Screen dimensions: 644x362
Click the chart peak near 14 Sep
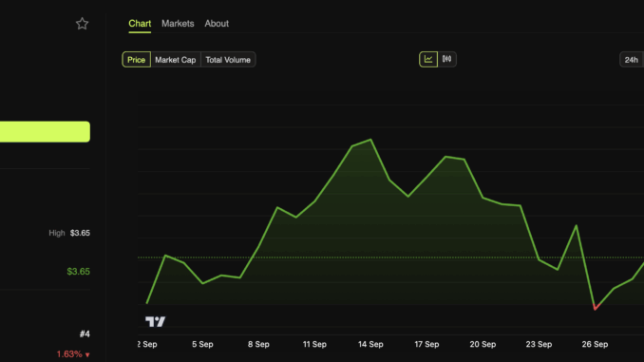(370, 140)
